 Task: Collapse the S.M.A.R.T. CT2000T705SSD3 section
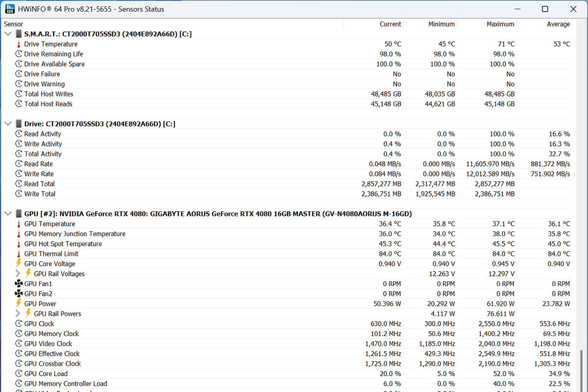click(7, 34)
